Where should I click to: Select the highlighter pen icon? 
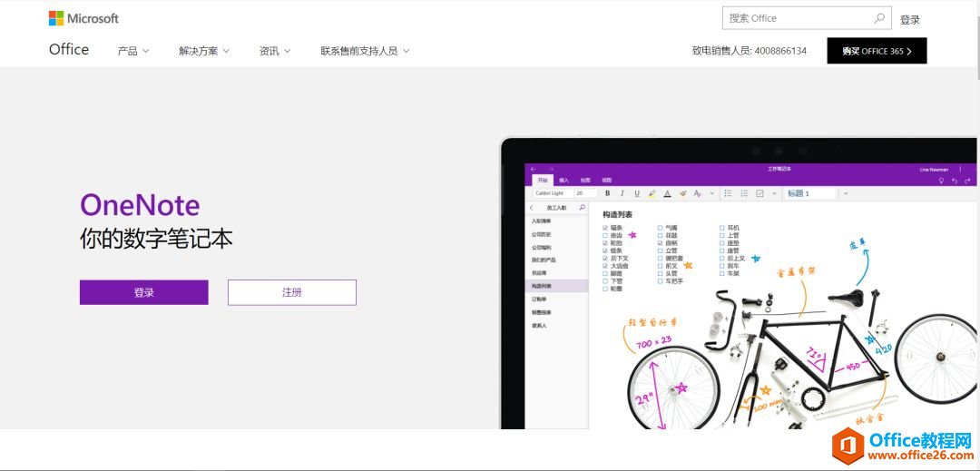tap(652, 193)
